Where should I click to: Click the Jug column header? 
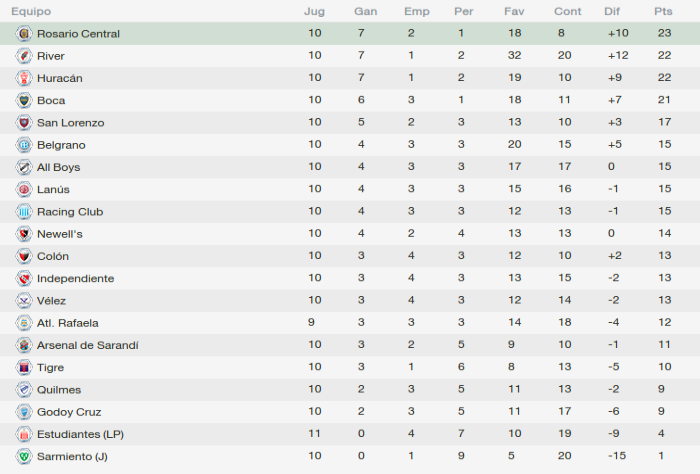pyautogui.click(x=314, y=12)
